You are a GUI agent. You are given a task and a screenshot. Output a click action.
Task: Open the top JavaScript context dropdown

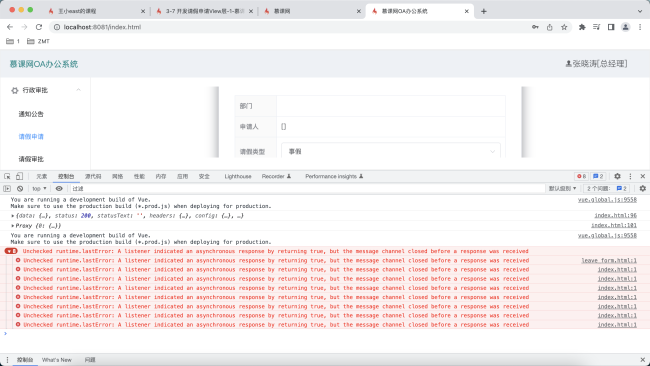pyautogui.click(x=39, y=189)
